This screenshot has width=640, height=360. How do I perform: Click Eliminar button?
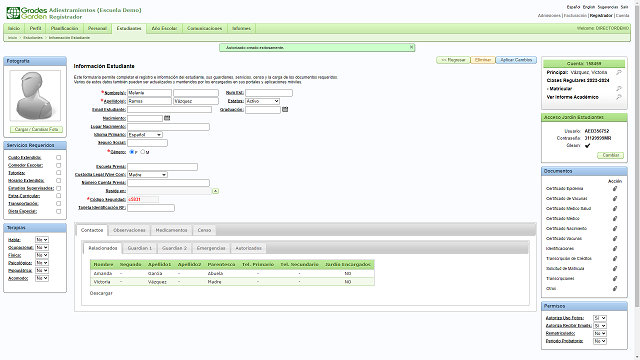483,60
